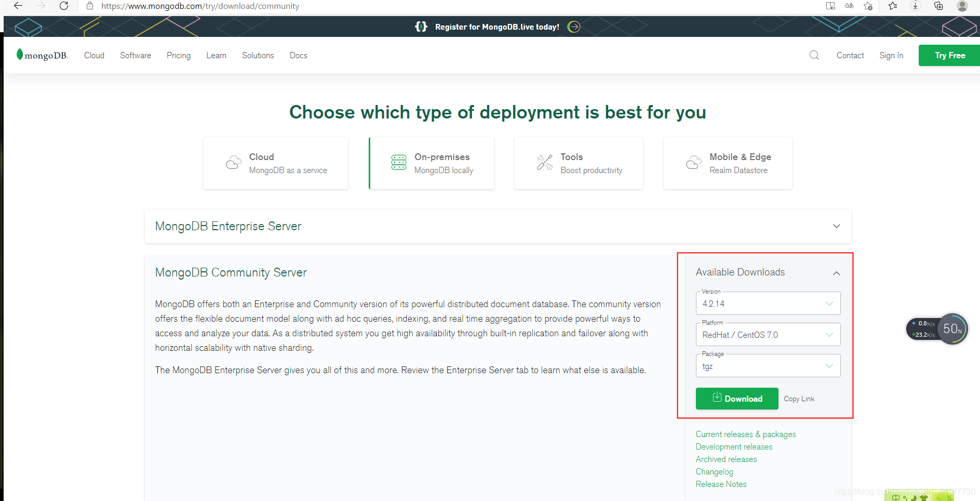Click the browser address bar URL
980x501 pixels.
coord(200,6)
